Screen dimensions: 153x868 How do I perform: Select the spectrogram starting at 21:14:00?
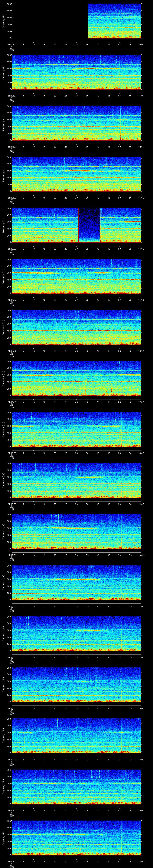click(76, 276)
